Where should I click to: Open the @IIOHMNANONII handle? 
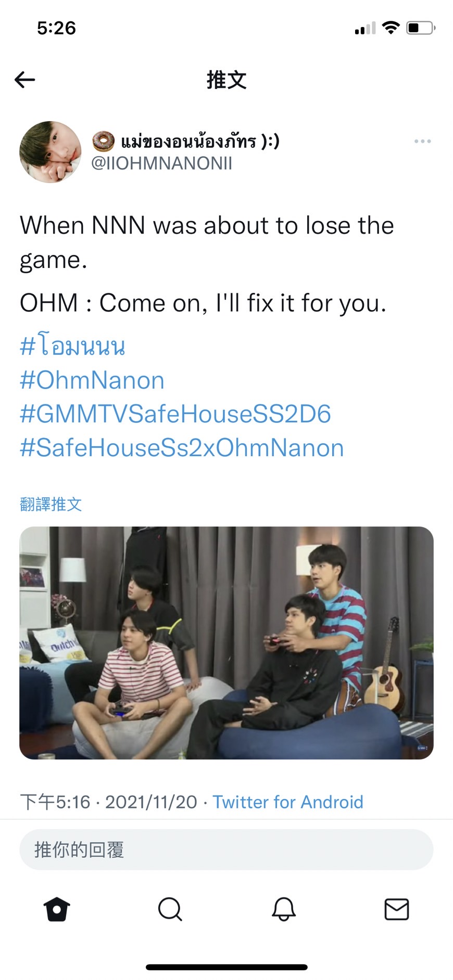(x=161, y=163)
